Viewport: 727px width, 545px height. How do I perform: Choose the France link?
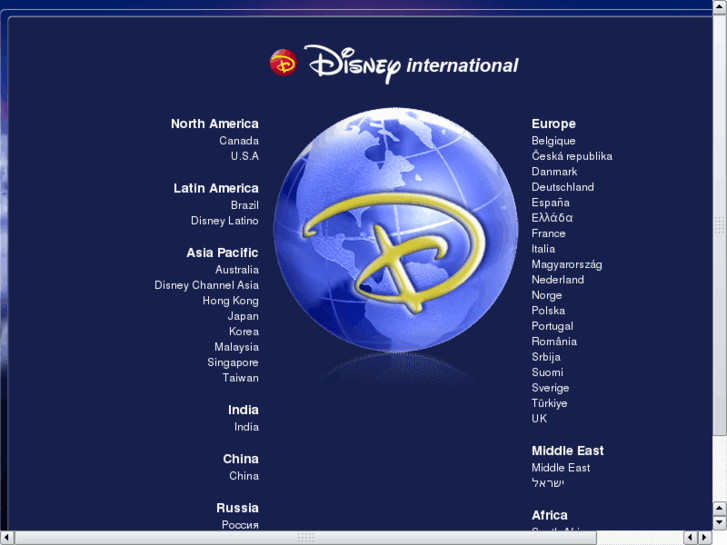(548, 233)
